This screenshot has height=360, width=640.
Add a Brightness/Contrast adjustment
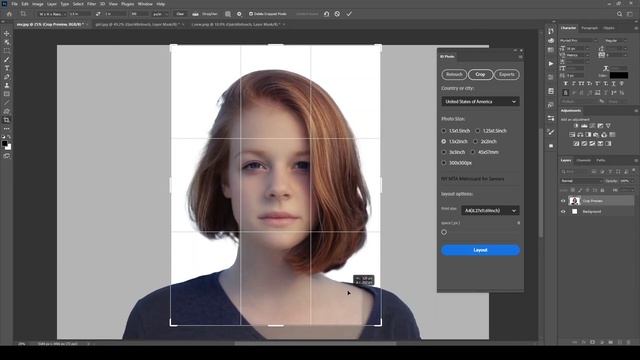[x=576, y=126]
